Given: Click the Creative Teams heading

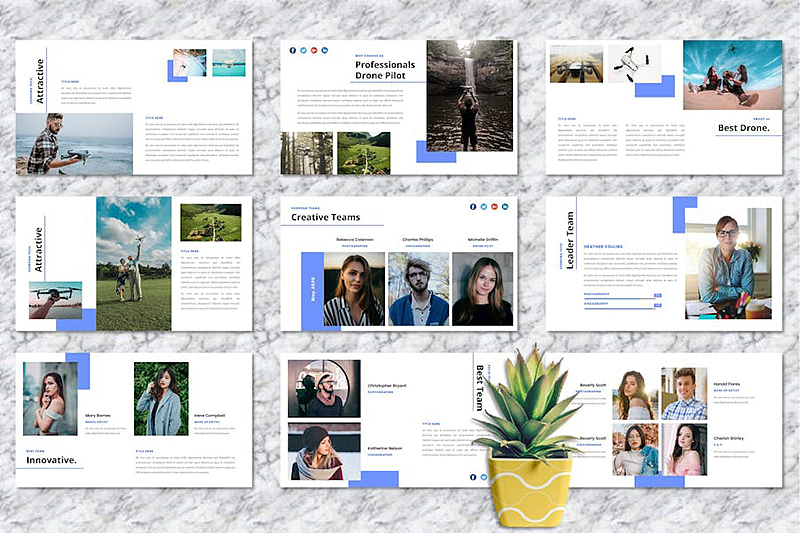Looking at the screenshot, I should click(x=326, y=217).
